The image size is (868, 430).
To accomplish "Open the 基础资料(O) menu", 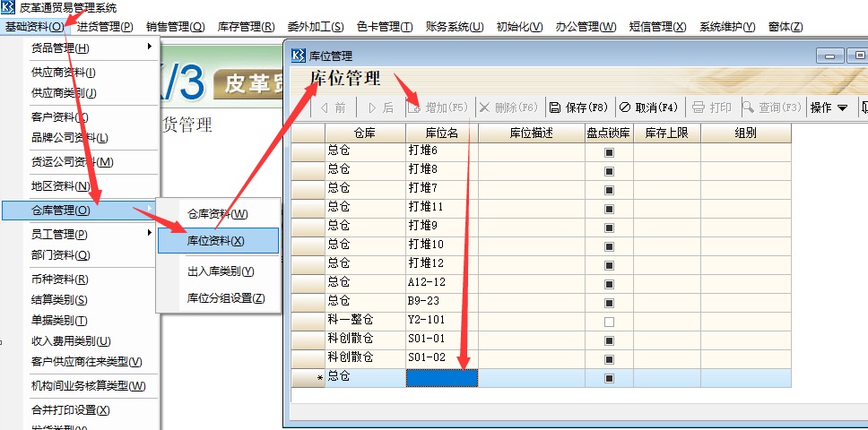I will (x=34, y=27).
